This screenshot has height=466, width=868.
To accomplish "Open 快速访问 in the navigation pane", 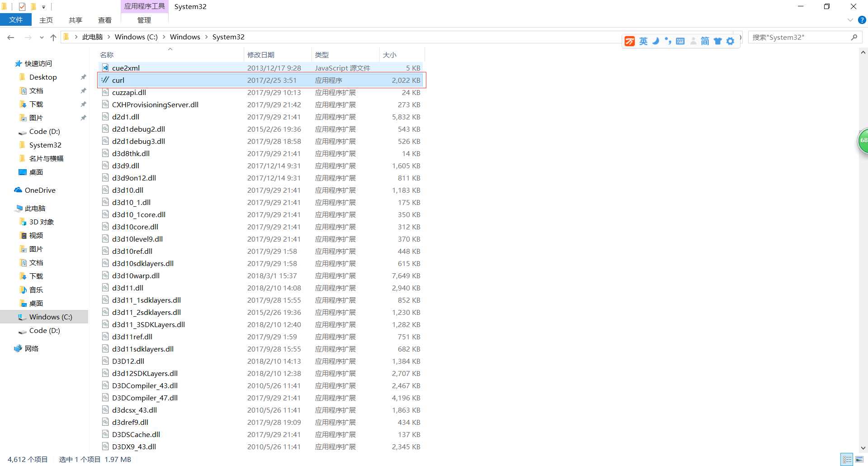I will 38,64.
